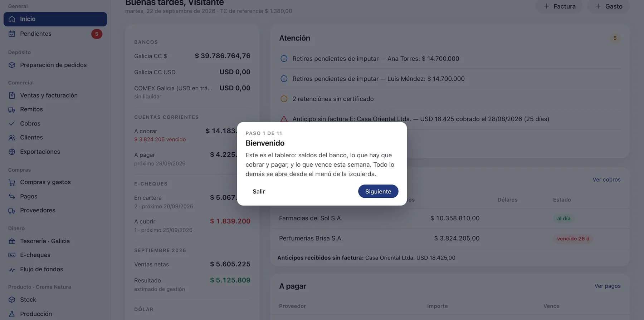Click the Exportaciones globe icon
Screen dimensions: 644x320
pyautogui.click(x=12, y=152)
